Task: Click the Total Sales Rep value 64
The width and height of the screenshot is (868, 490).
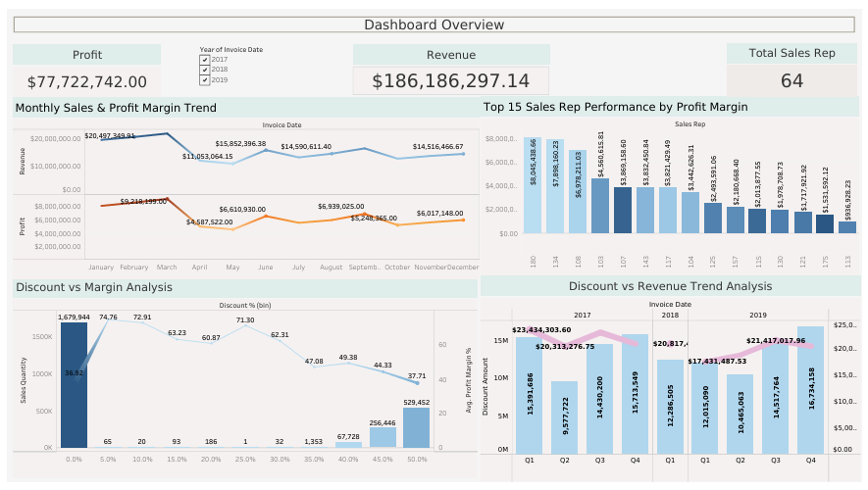Action: point(791,80)
